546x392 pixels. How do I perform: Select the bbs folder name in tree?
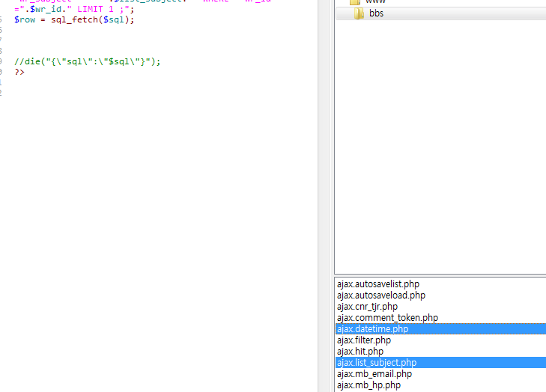tap(376, 14)
